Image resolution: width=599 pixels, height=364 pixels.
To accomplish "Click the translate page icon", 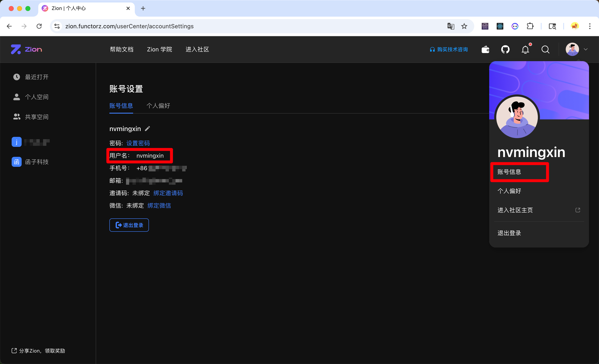I will (x=451, y=26).
